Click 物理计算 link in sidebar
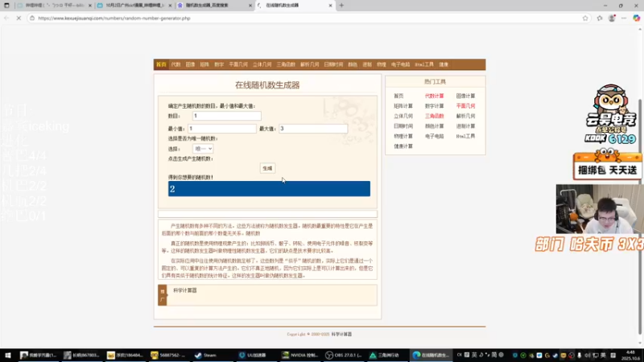Screen dimensions: 644x362 [403, 136]
